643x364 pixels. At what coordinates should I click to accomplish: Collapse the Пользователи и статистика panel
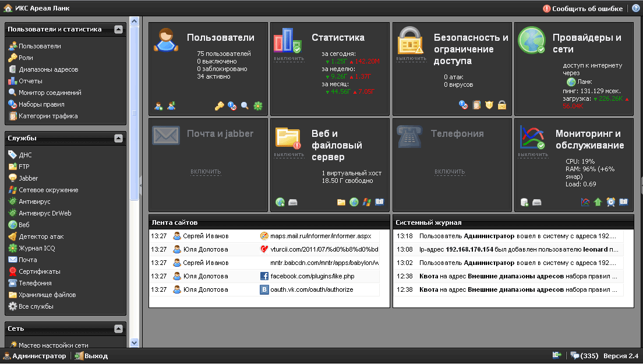coord(119,29)
